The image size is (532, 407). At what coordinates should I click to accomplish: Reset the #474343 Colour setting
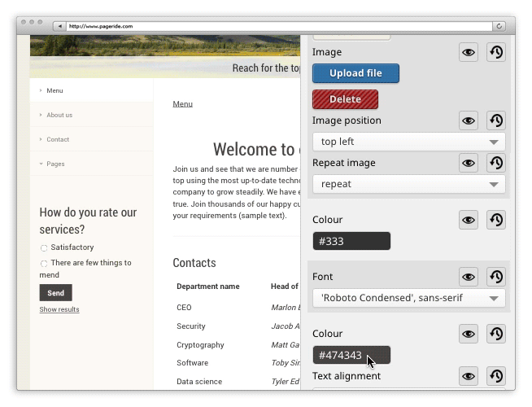point(495,334)
